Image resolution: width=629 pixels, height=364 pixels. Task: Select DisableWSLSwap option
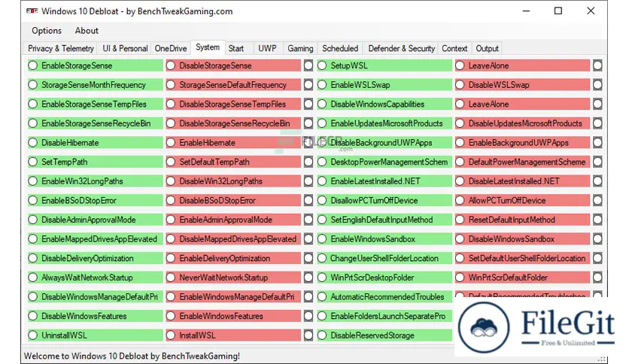point(522,84)
